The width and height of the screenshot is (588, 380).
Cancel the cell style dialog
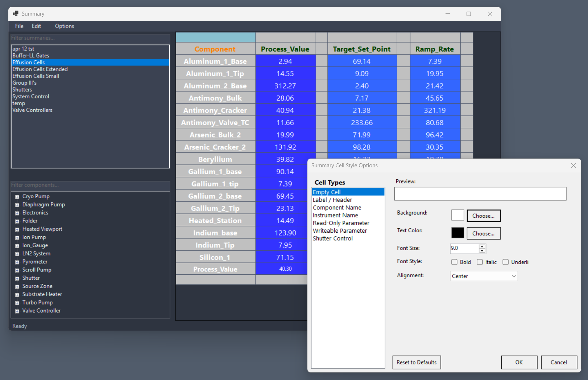click(559, 362)
